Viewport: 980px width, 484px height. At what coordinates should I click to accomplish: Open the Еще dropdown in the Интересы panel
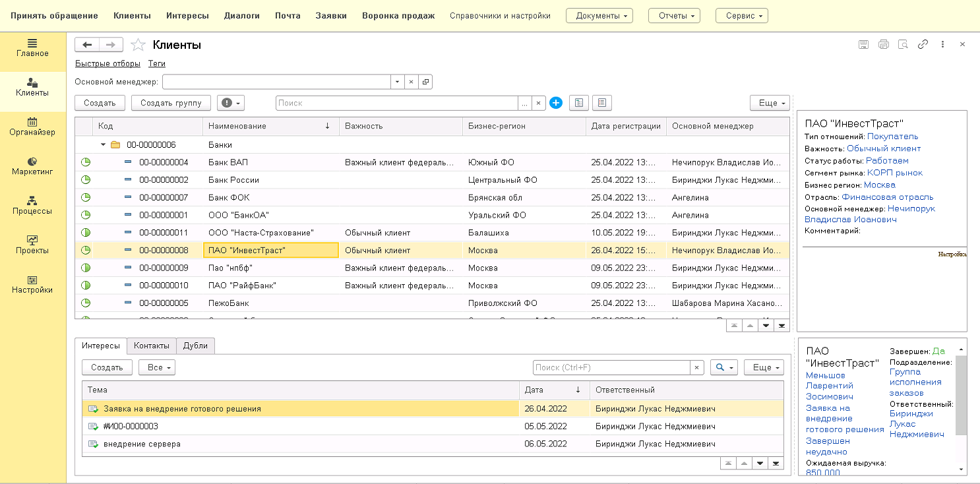[764, 367]
